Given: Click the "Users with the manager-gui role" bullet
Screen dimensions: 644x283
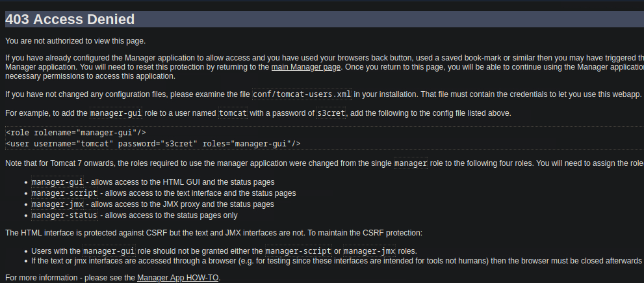Looking at the screenshot, I should click(x=224, y=250).
